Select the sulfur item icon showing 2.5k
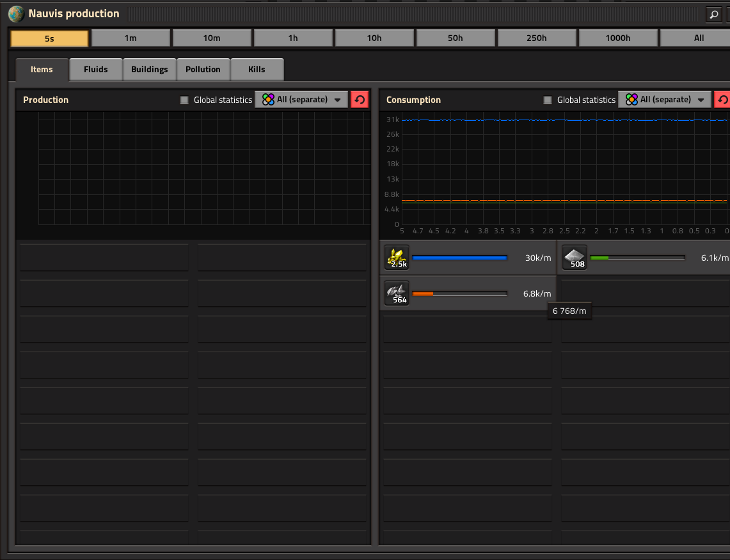Viewport: 730px width, 560px height. pyautogui.click(x=397, y=258)
